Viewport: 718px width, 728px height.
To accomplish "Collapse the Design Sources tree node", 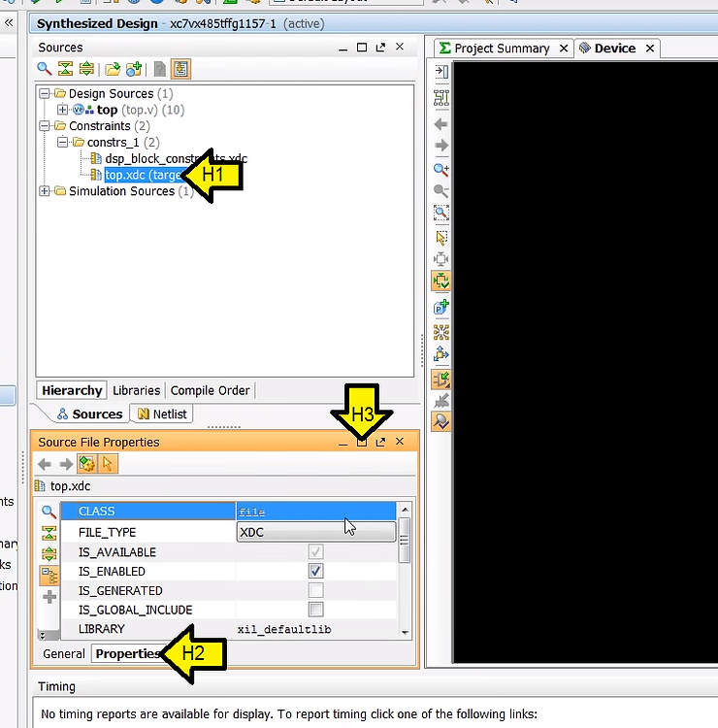I will point(45,94).
